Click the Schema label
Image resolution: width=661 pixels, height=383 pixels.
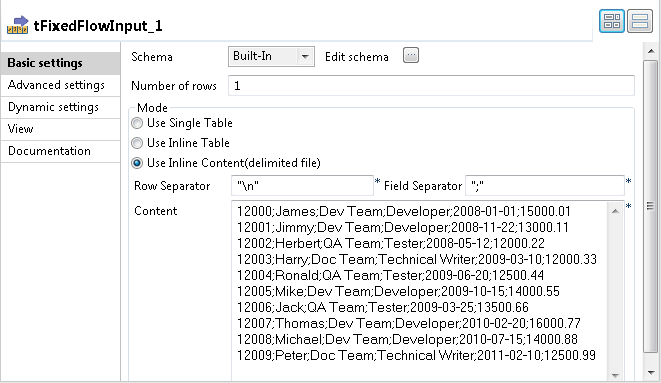(152, 57)
